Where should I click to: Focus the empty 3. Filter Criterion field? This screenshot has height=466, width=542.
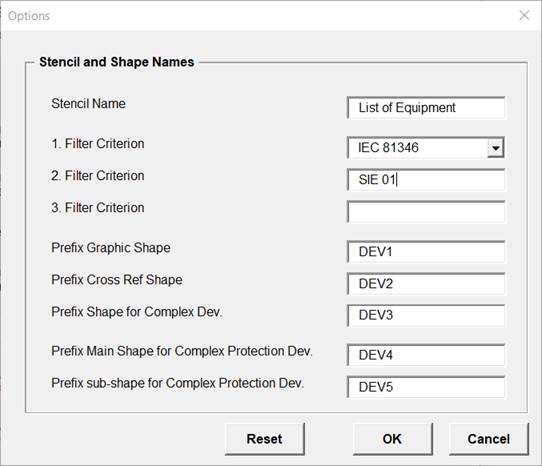426,212
